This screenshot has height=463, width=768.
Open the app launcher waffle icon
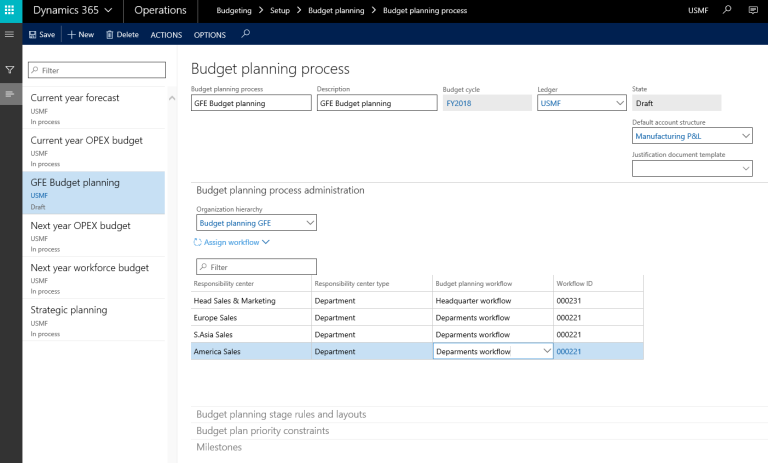coord(11,11)
